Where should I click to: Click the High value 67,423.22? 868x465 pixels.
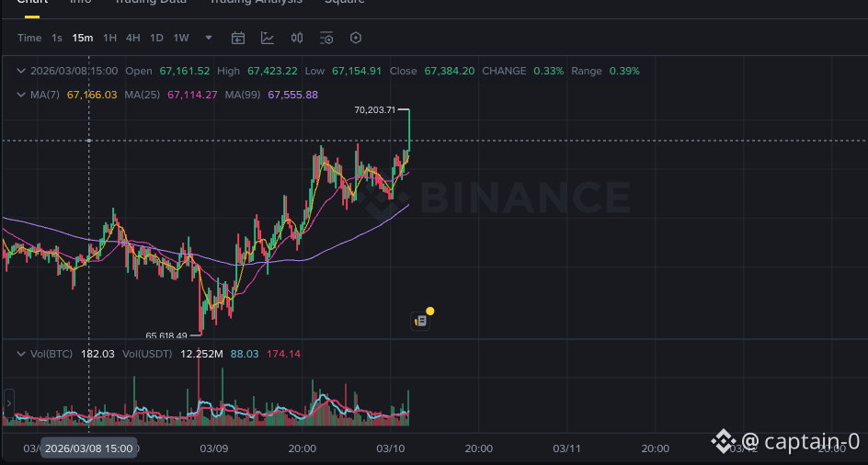coord(272,71)
